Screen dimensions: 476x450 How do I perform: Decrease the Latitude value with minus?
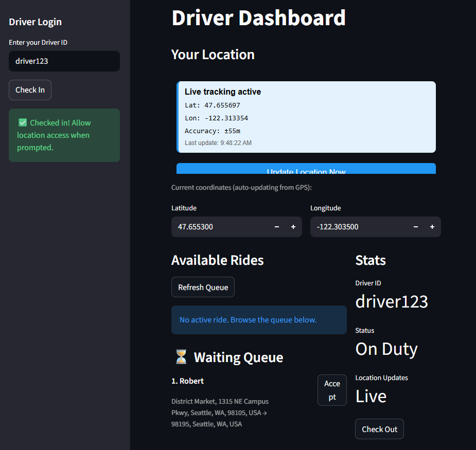click(277, 227)
